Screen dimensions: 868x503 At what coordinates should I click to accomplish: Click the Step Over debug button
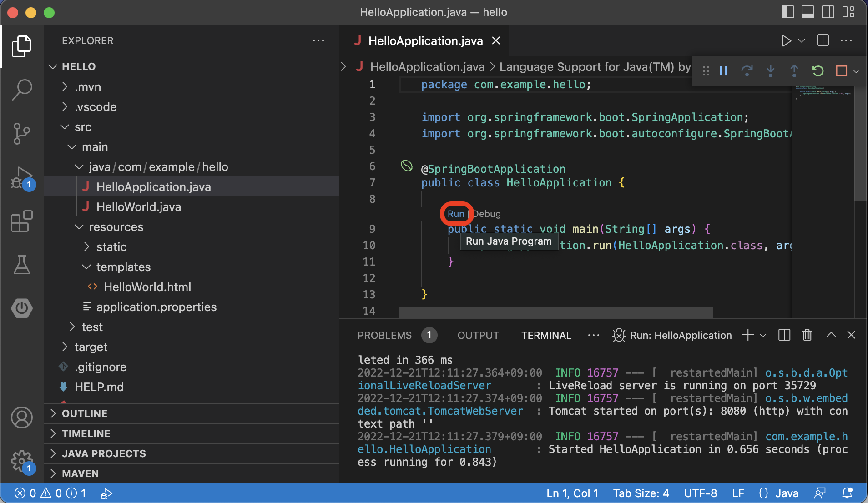[x=747, y=71]
